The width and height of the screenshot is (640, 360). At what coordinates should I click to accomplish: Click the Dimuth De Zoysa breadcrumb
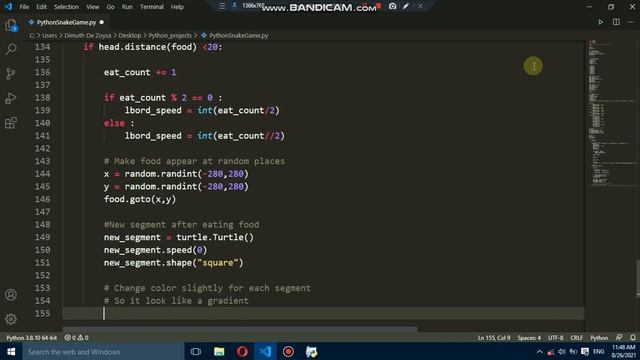pos(87,36)
